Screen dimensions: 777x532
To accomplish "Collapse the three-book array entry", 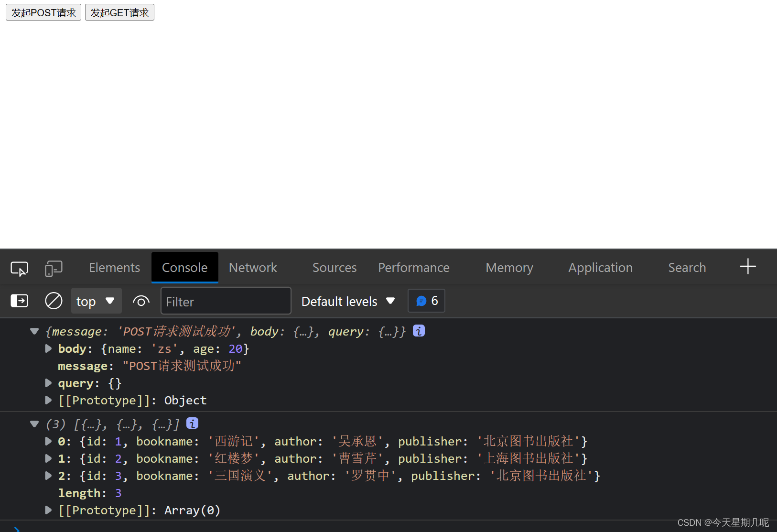I will point(34,424).
